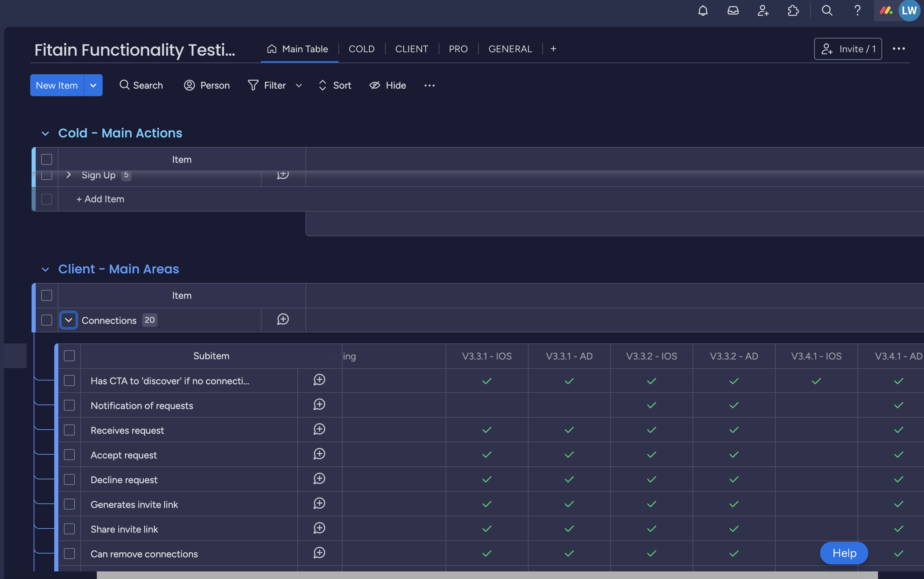Screen dimensions: 924x579
Task: Click the Help button
Action: tap(844, 553)
